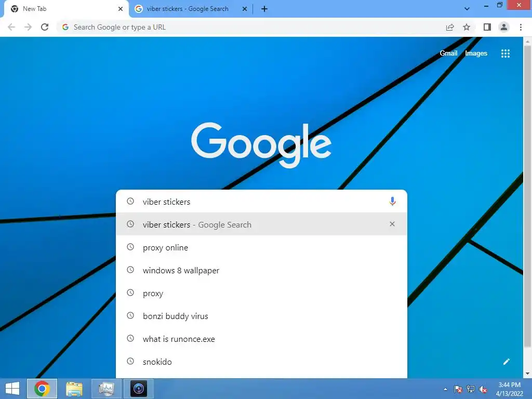This screenshot has height=399, width=532.
Task: Click the browser forward arrow
Action: click(28, 27)
